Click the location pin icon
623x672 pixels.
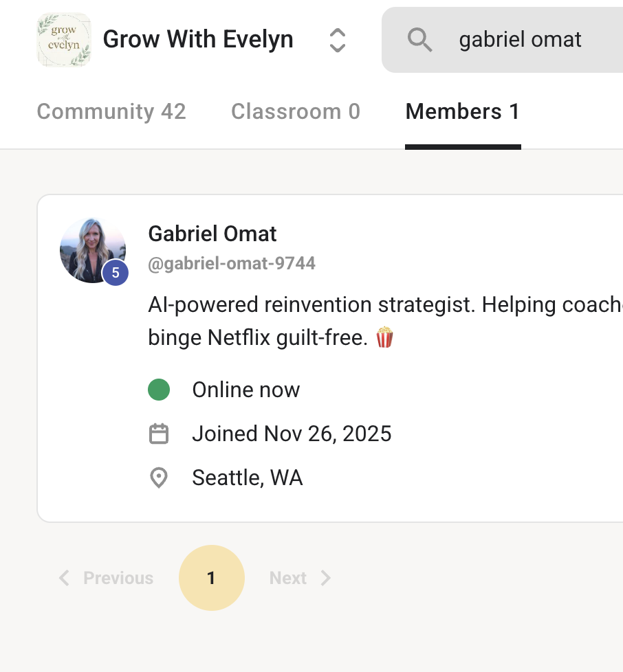pyautogui.click(x=159, y=478)
